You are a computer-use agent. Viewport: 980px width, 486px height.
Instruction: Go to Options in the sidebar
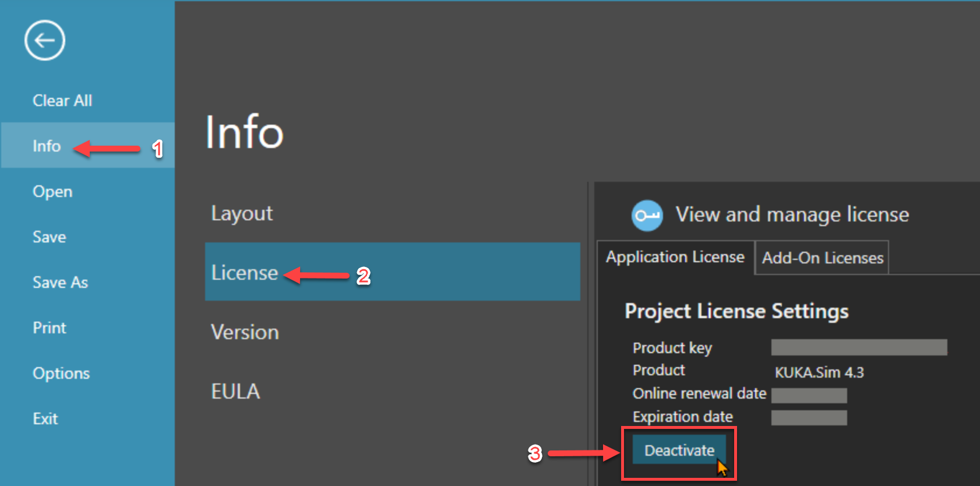(x=61, y=374)
